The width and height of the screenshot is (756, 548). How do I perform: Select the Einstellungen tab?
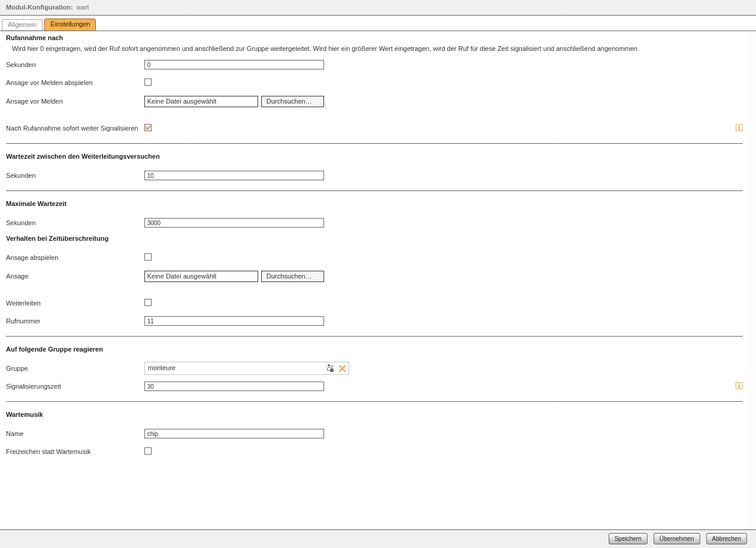(70, 25)
